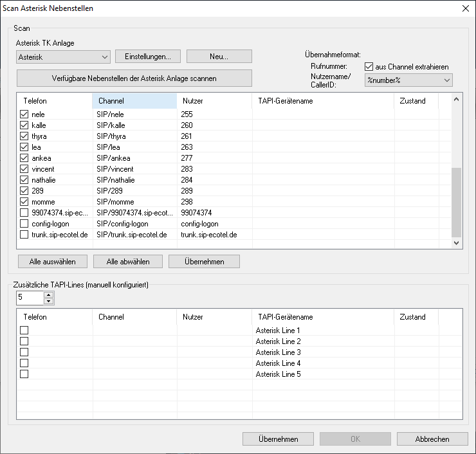Screen dimensions: 476x454
Task: Uncheck the nele extension checkbox
Action: (24, 114)
